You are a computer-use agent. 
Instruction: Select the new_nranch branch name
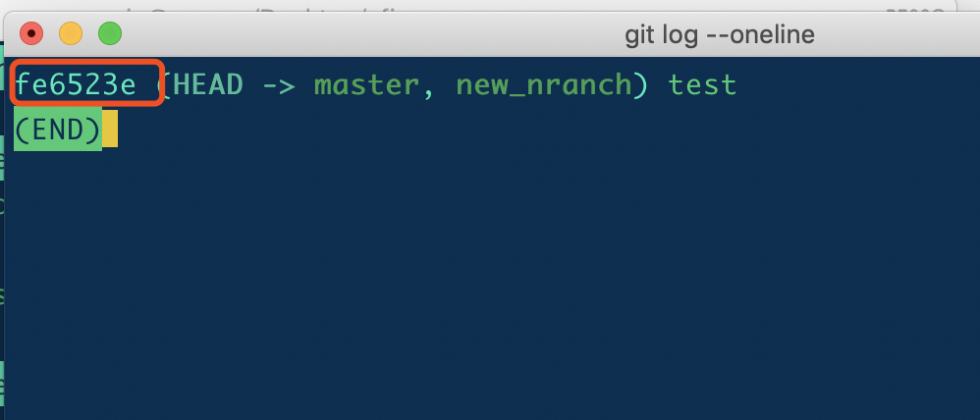544,85
